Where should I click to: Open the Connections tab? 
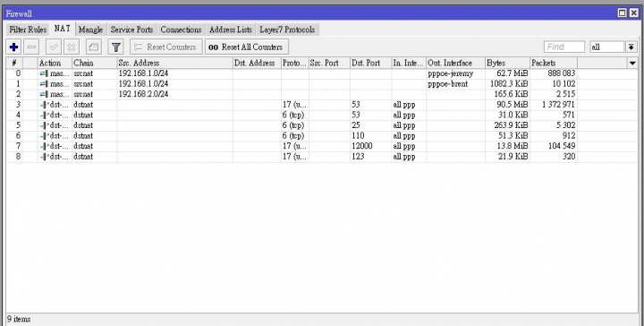tap(181, 30)
